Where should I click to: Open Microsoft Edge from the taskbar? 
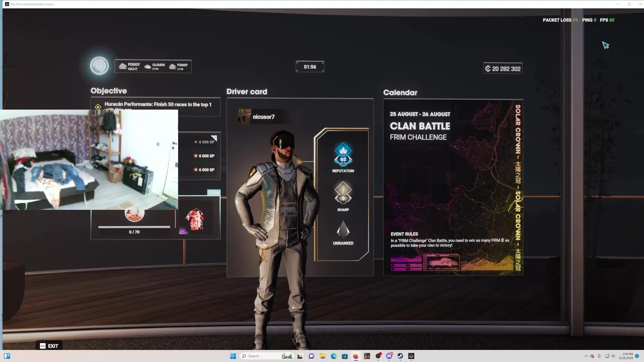(x=334, y=356)
